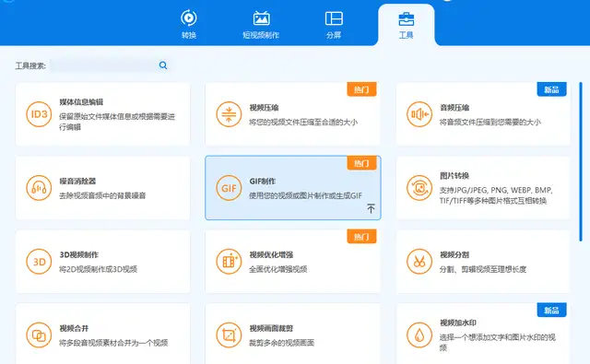The width and height of the screenshot is (590, 364).
Task: Click description 去除视频音频中的背景噪音
Action: click(102, 195)
